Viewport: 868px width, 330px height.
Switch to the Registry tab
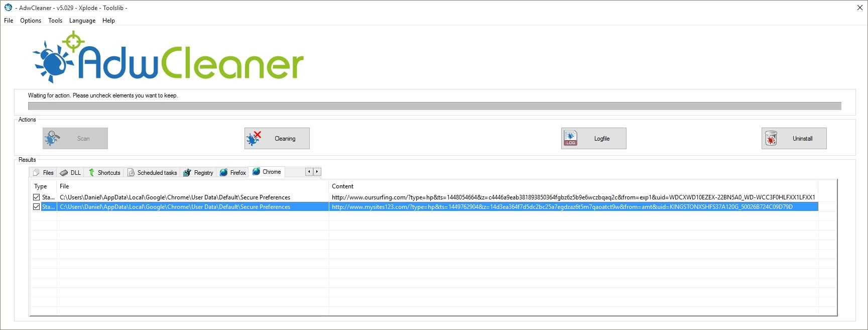click(198, 172)
